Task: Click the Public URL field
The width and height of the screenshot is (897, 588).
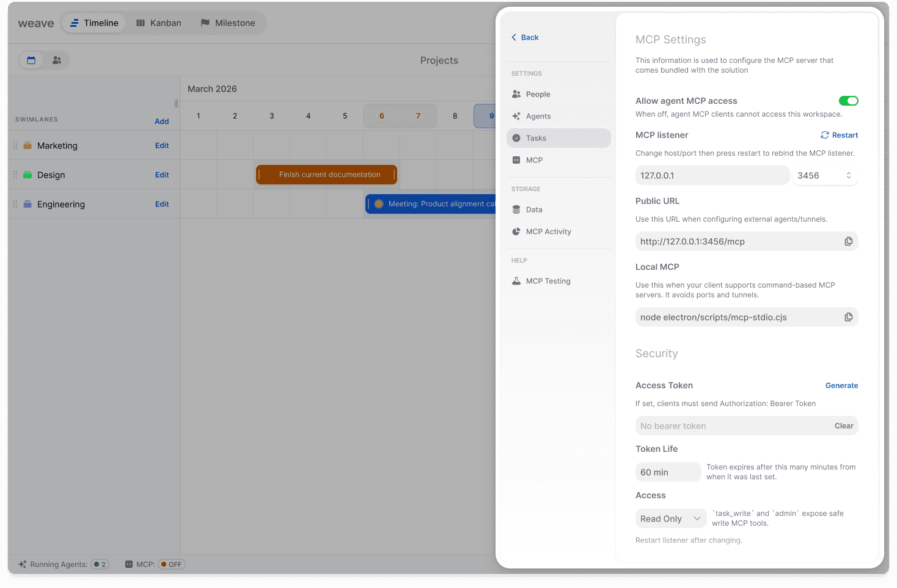Action: (747, 241)
